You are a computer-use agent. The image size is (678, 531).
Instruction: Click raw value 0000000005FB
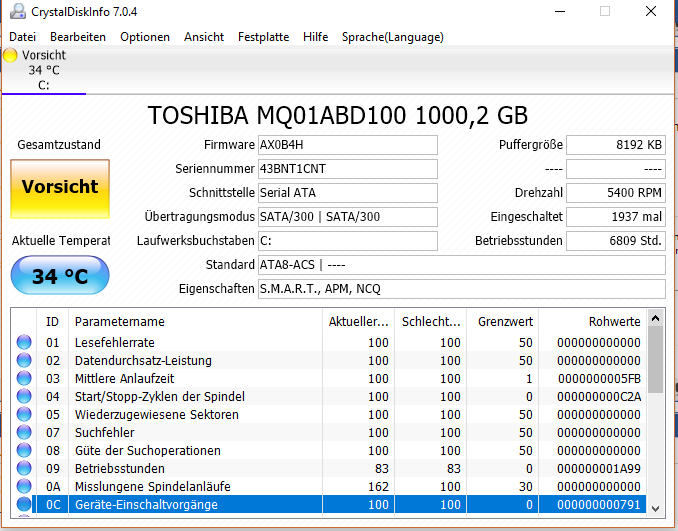599,379
